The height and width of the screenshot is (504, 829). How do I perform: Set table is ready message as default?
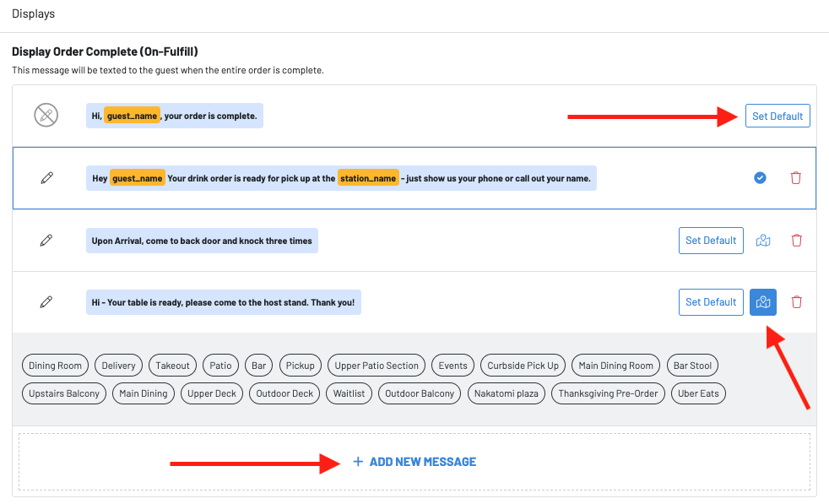point(711,302)
